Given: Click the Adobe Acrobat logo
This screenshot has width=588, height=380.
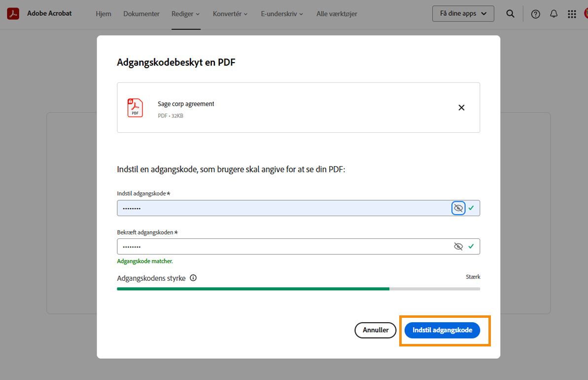Looking at the screenshot, I should click(x=13, y=13).
